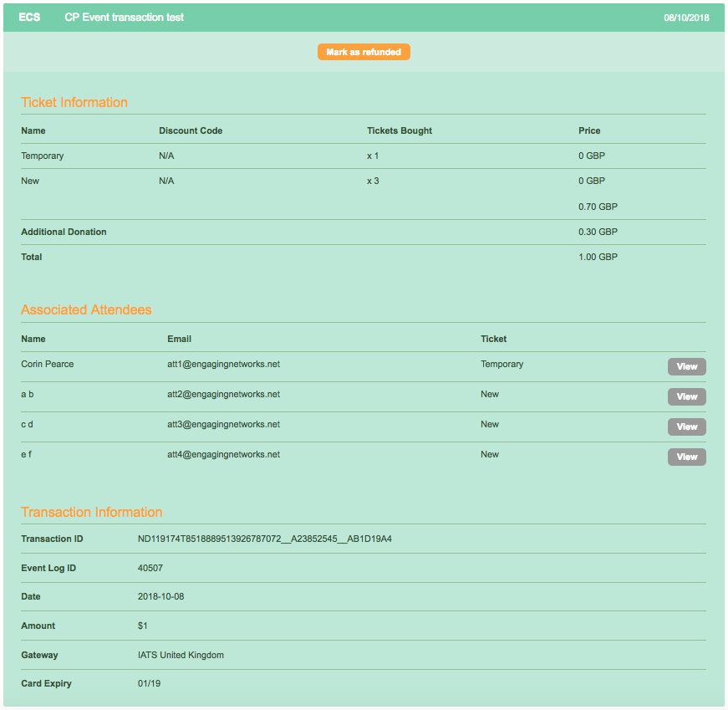Screen dimensions: 728x710
Task: Click the Event Log ID value 40507
Action: tap(150, 569)
